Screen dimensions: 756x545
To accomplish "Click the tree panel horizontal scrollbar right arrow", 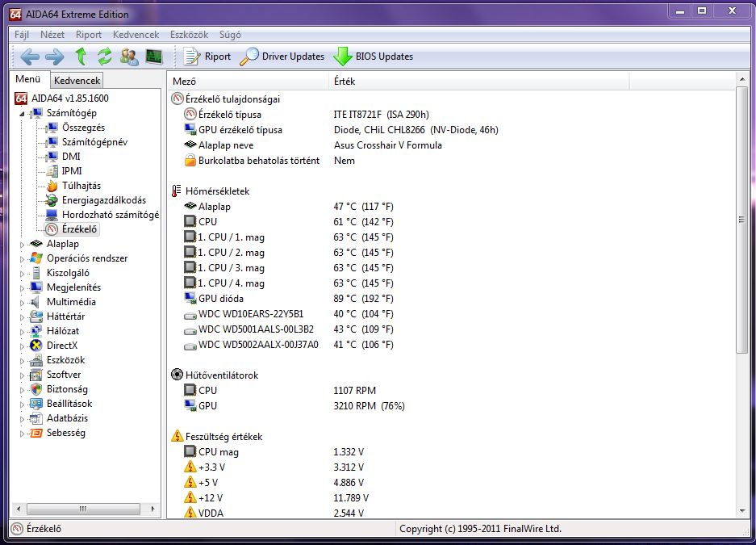I will [152, 509].
